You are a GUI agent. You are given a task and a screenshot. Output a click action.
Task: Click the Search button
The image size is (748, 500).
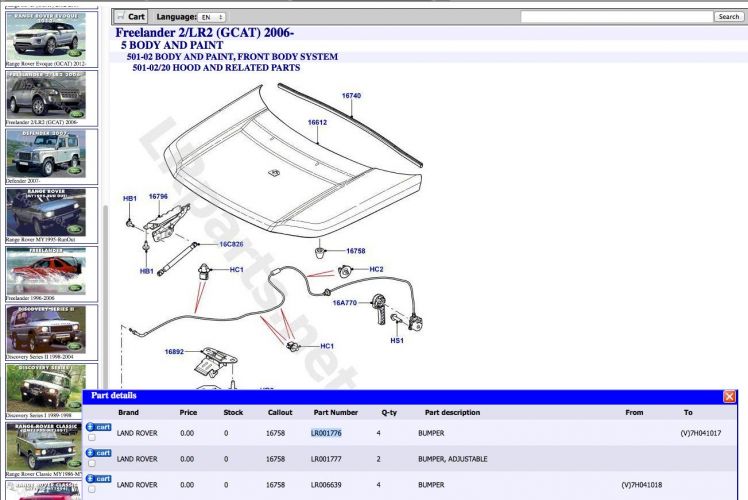coord(728,17)
